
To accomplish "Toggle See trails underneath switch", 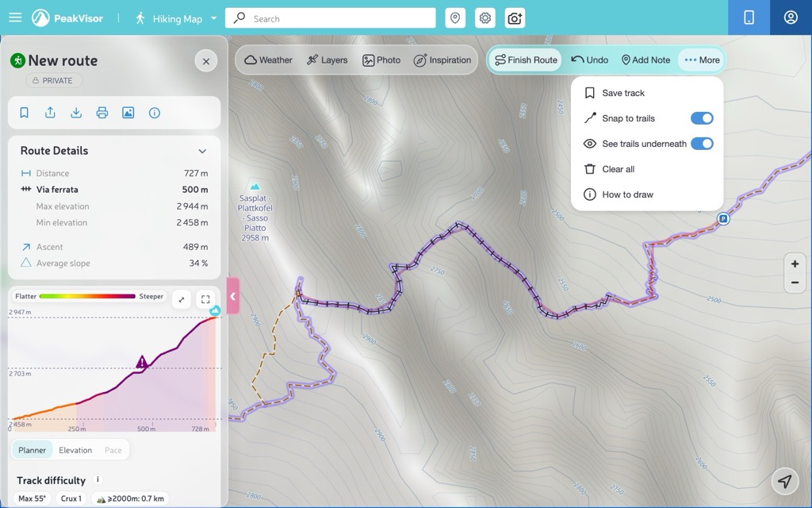I will (702, 144).
